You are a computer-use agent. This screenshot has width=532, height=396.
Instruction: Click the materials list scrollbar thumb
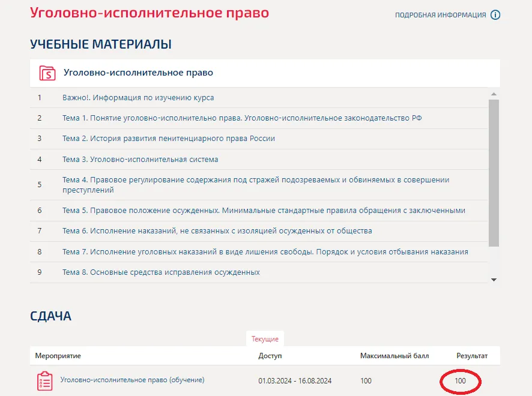tap(494, 173)
